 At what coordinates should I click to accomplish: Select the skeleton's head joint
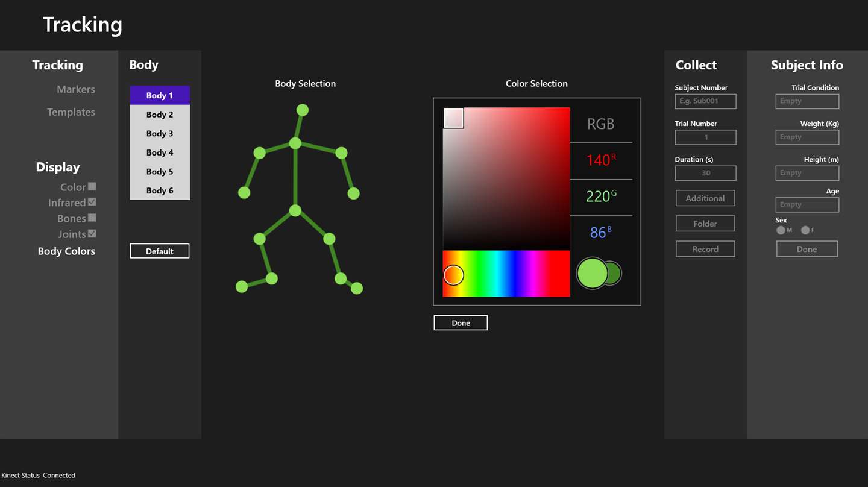coord(303,110)
